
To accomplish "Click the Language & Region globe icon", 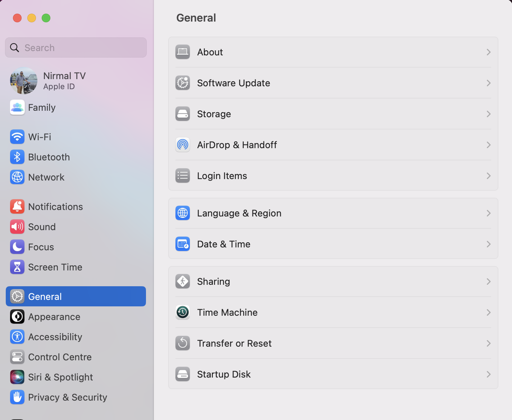I will (x=183, y=213).
